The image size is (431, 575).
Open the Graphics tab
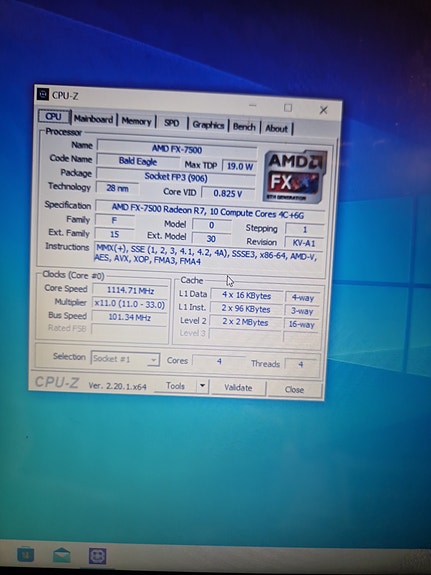(x=208, y=125)
